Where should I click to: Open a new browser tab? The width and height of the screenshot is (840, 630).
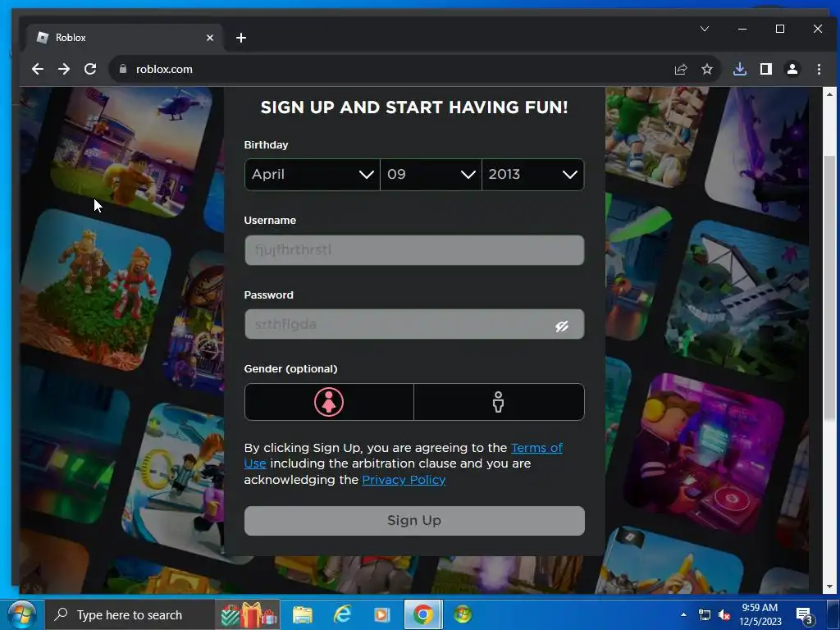click(x=241, y=38)
